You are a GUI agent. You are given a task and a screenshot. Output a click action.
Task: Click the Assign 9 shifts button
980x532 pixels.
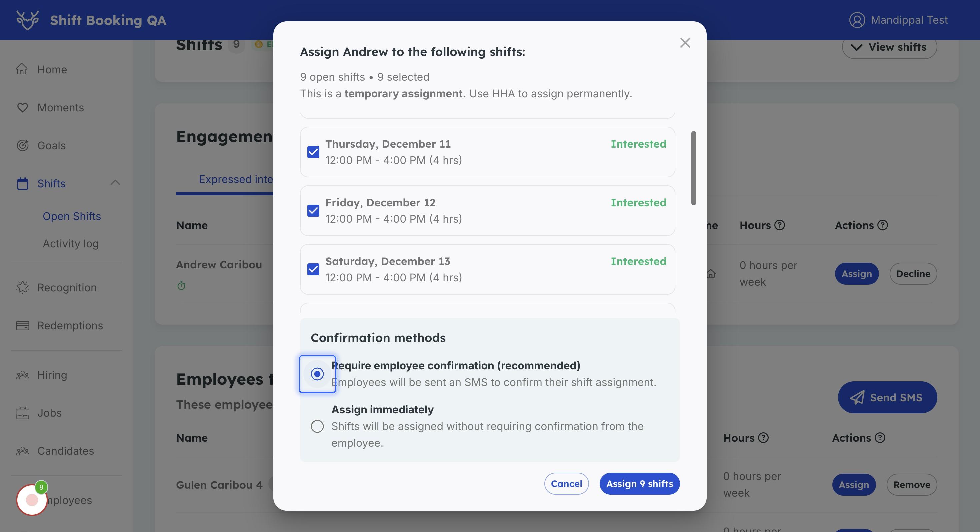pyautogui.click(x=639, y=483)
